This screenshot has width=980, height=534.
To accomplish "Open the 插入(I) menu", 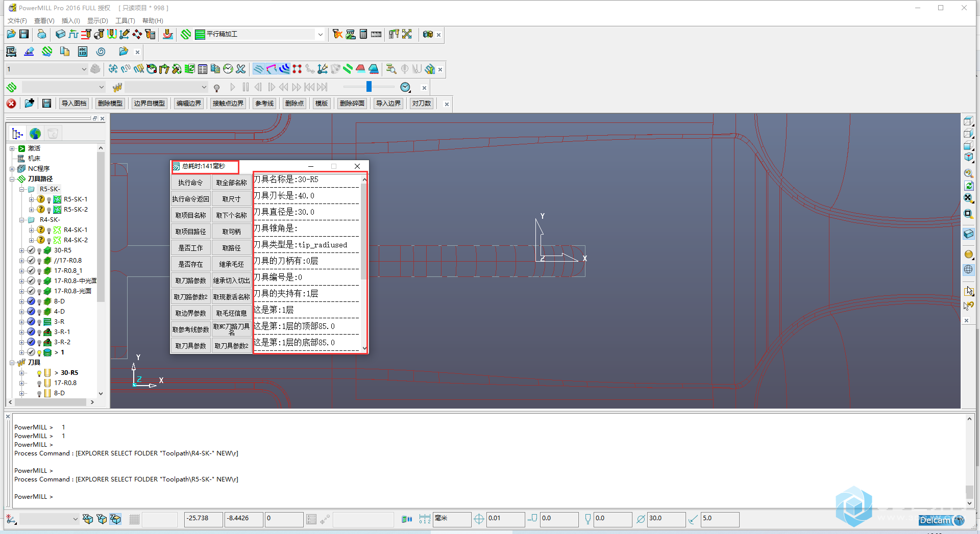I will 71,21.
